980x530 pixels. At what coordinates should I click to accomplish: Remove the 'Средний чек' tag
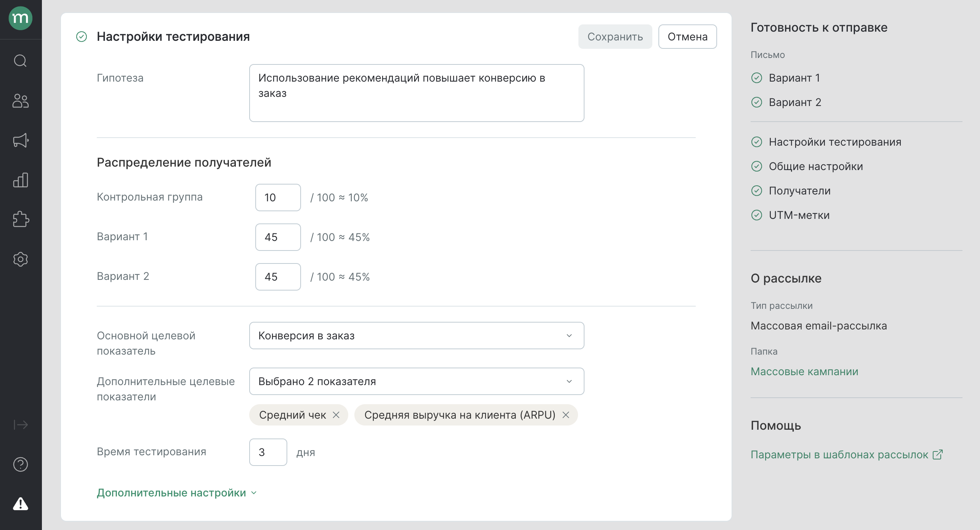click(x=336, y=415)
